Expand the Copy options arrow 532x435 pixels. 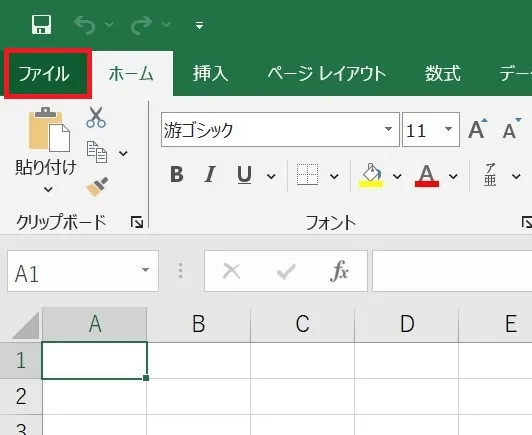(123, 153)
